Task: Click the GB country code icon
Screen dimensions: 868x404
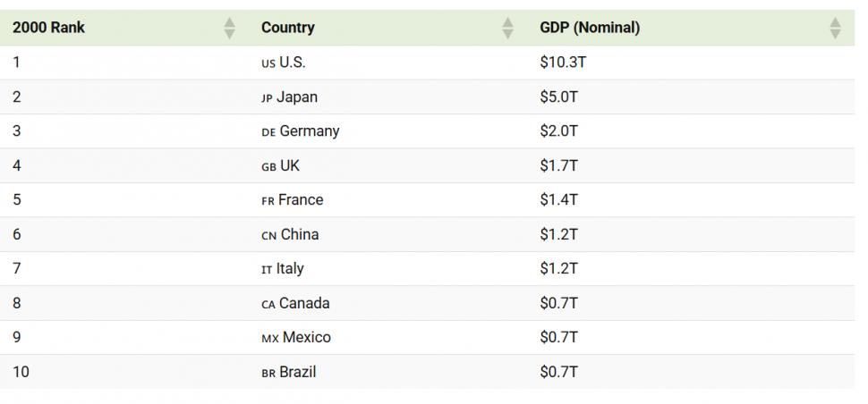Action: (x=268, y=167)
